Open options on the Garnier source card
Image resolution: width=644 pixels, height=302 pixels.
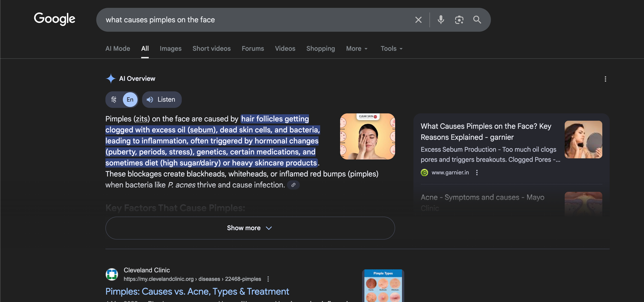click(477, 172)
